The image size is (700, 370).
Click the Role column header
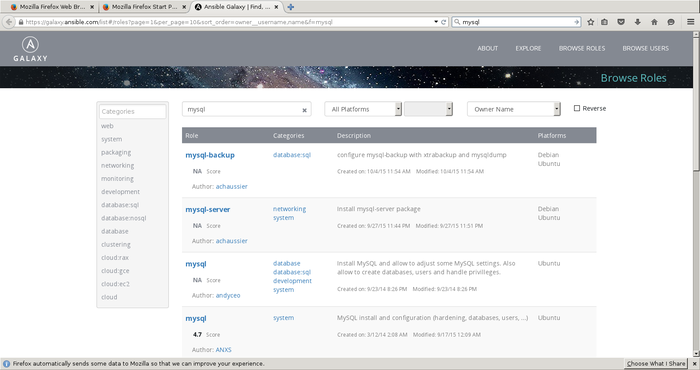(x=192, y=136)
